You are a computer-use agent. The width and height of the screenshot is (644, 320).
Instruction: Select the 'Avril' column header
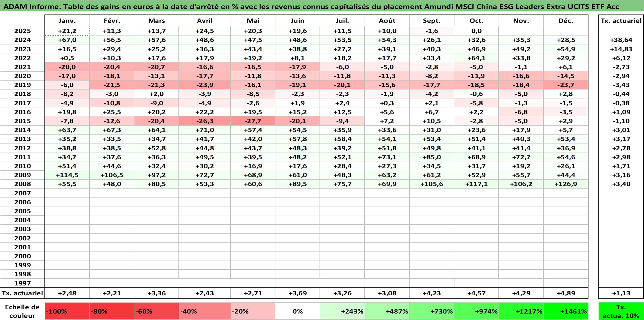(x=205, y=21)
